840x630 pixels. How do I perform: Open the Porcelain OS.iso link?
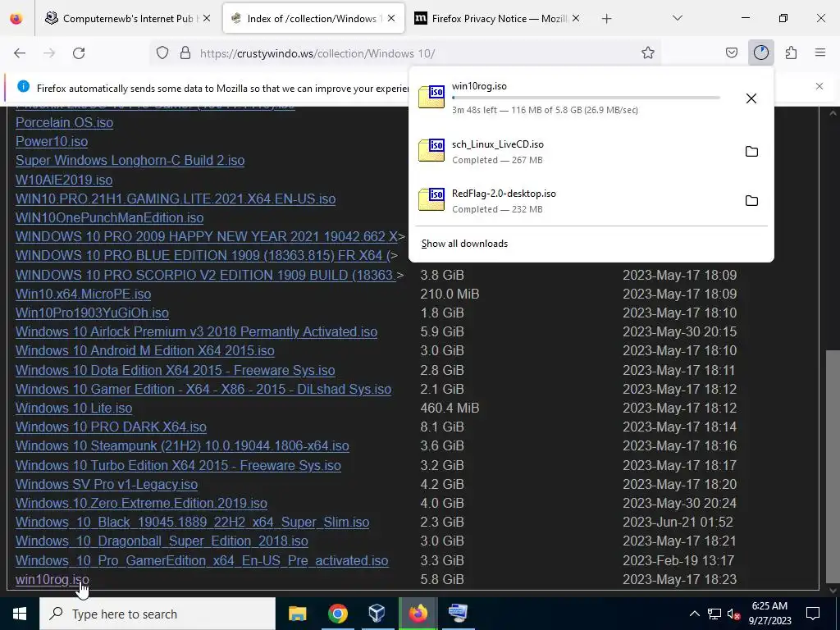pyautogui.click(x=64, y=123)
